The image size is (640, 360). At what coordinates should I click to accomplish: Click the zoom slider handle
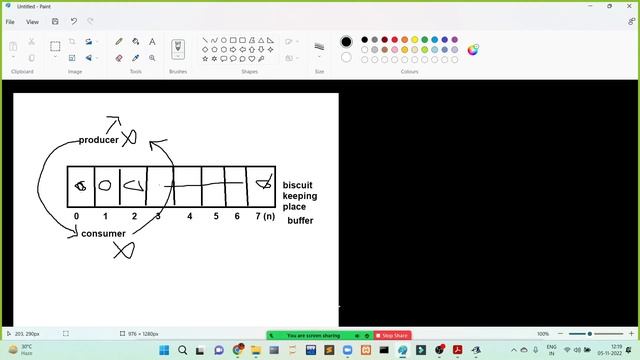(x=590, y=334)
